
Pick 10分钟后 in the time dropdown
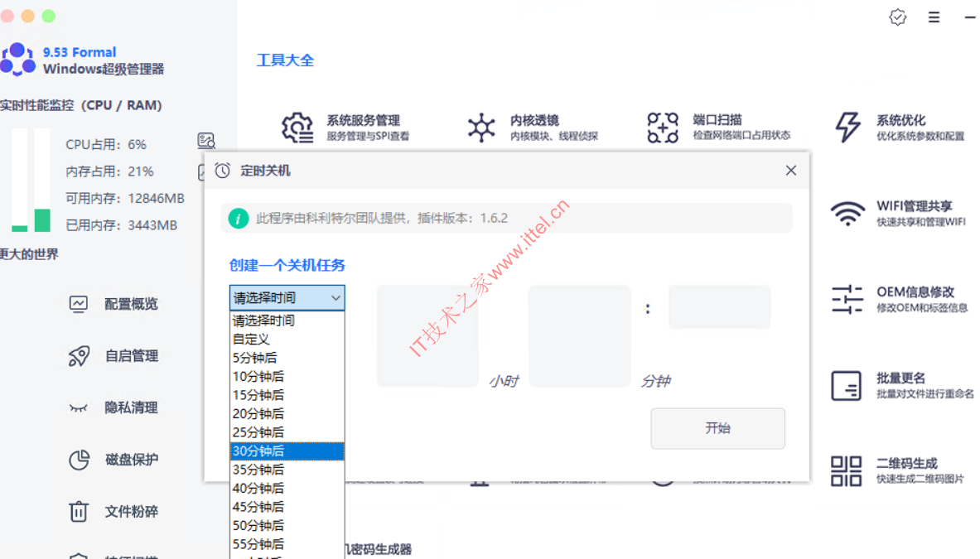(x=287, y=377)
